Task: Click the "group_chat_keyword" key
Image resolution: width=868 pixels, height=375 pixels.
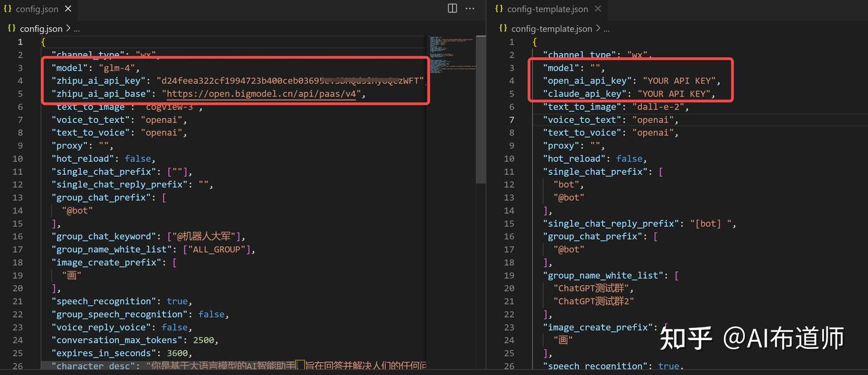Action: point(104,236)
